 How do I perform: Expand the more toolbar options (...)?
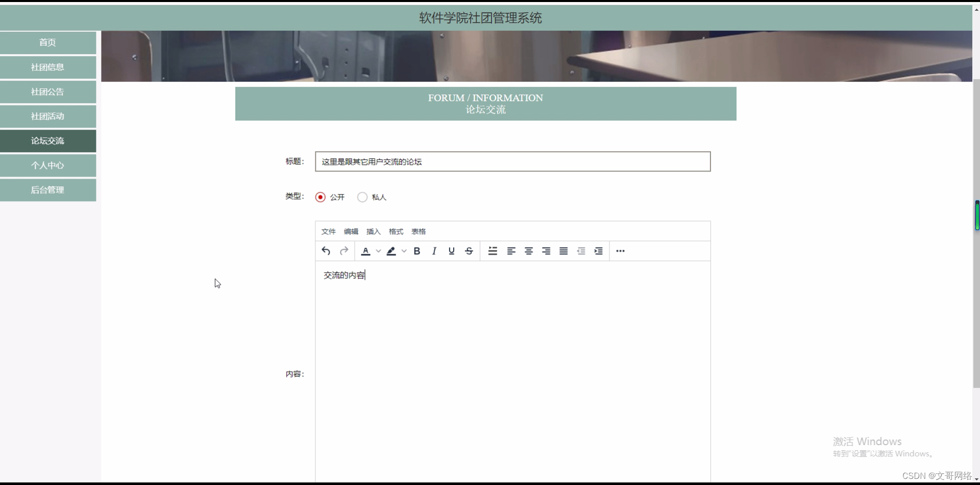[620, 251]
